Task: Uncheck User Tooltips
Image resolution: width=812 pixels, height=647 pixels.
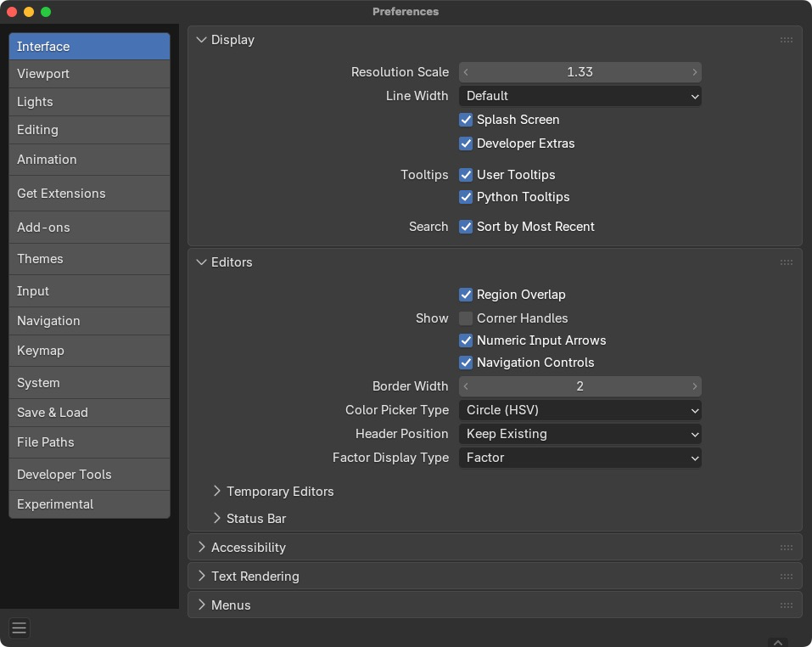Action: click(x=466, y=175)
